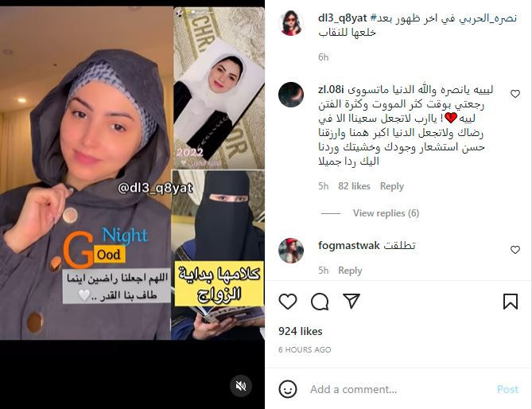Open the dl3_q8yat username link
Image resolution: width=532 pixels, height=409 pixels.
click(342, 18)
